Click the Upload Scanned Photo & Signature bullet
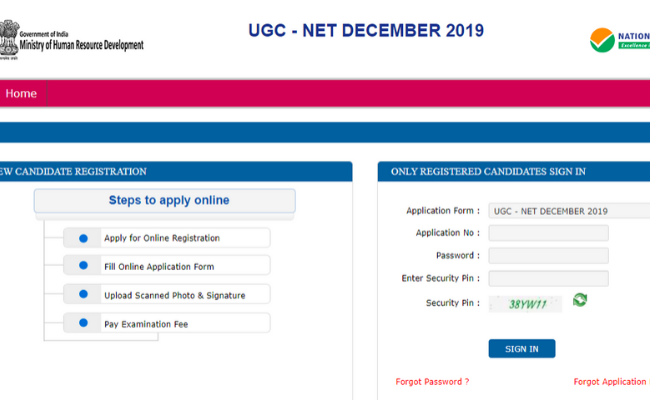The width and height of the screenshot is (650, 400). pyautogui.click(x=83, y=295)
